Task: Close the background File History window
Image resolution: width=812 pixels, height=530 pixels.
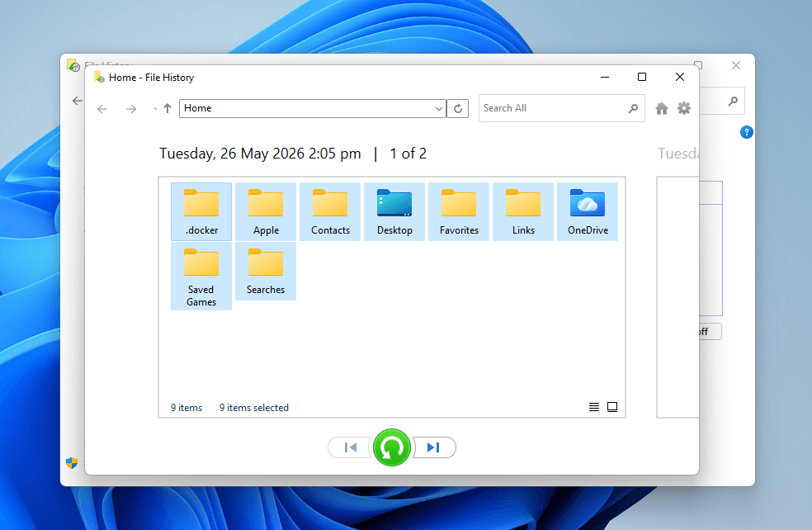Action: pyautogui.click(x=736, y=65)
